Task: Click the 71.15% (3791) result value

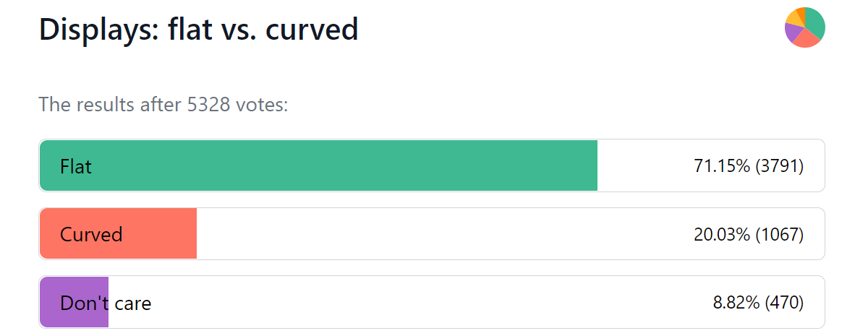Action: click(749, 166)
